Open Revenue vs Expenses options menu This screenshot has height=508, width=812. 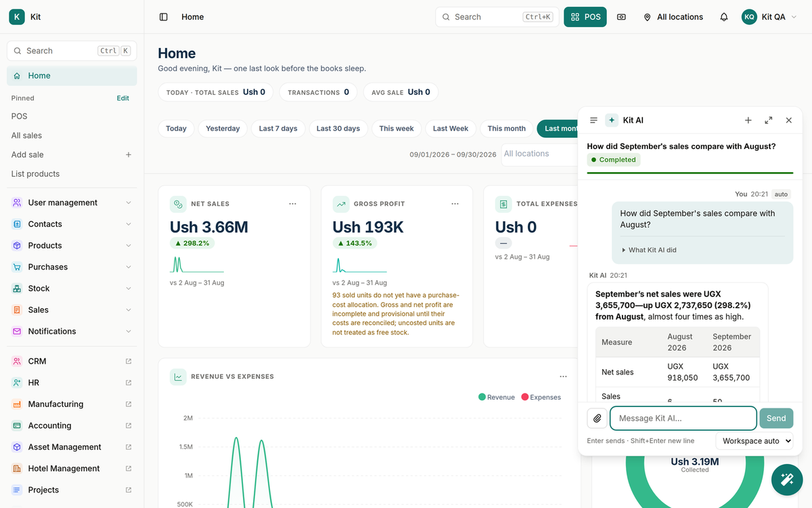564,377
